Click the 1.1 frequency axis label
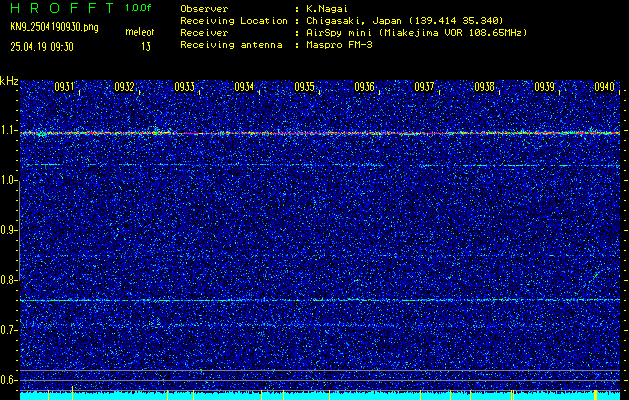Image resolution: width=629 pixels, height=400 pixels. point(8,131)
